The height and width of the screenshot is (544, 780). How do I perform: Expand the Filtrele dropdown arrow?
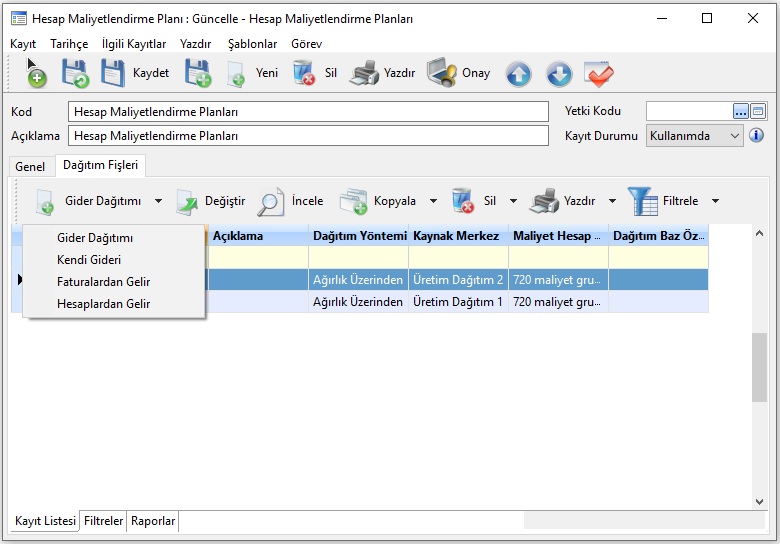[x=716, y=201]
